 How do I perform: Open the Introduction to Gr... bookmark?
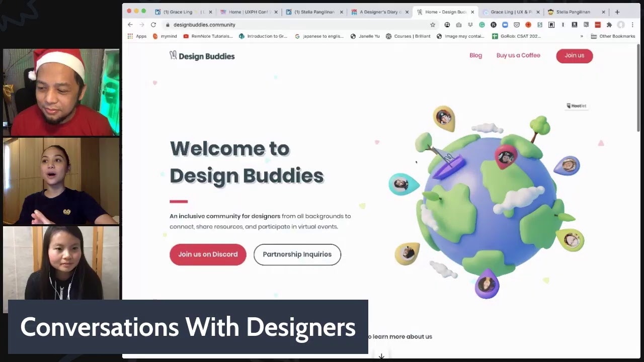point(263,36)
